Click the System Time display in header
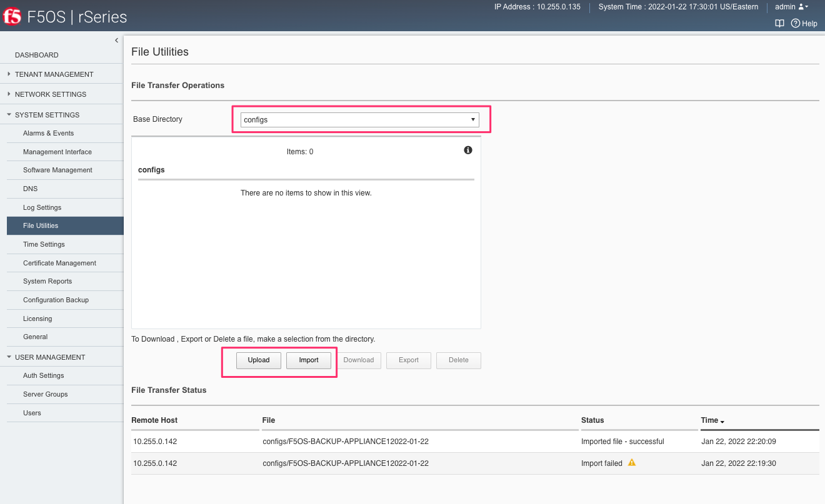 678,7
